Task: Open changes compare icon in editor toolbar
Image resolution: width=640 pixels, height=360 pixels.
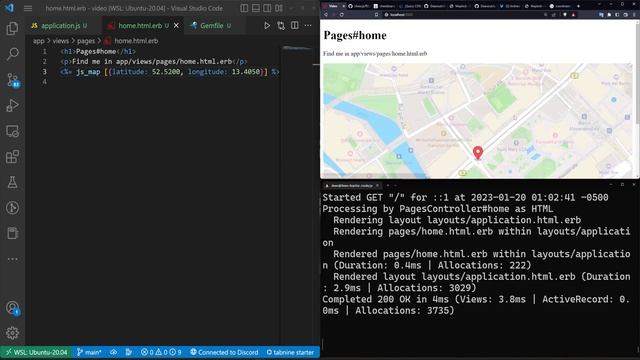Action: pyautogui.click(x=281, y=26)
